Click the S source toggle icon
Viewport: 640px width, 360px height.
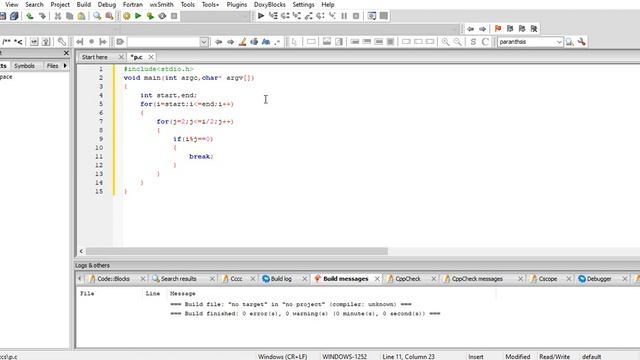coord(473,42)
